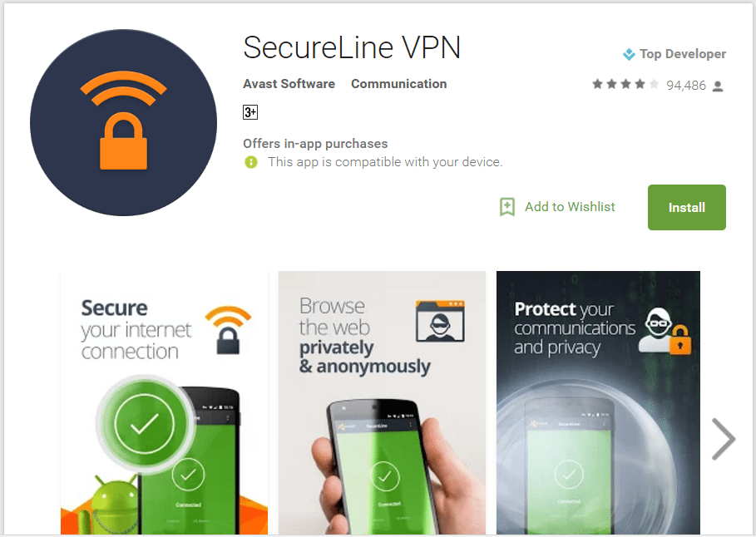756x537 pixels.
Task: Open the Secure your internet connection screenshot
Action: pos(165,403)
